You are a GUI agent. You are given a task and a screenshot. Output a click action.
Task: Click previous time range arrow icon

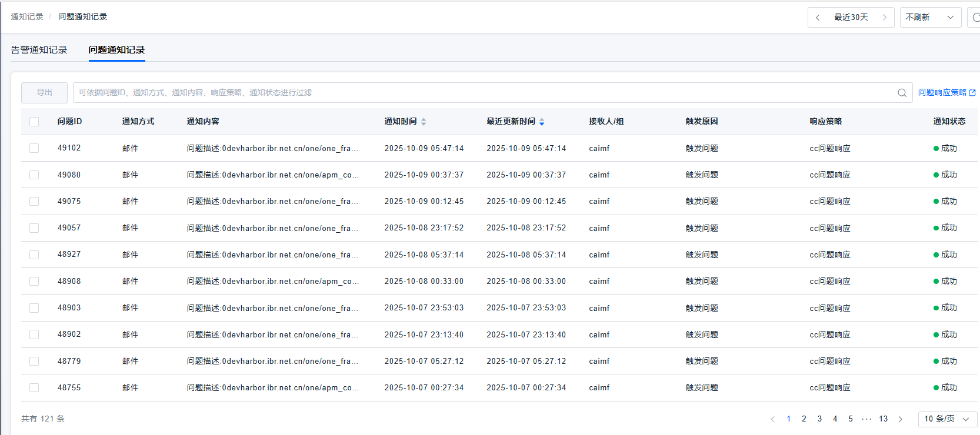pos(818,18)
